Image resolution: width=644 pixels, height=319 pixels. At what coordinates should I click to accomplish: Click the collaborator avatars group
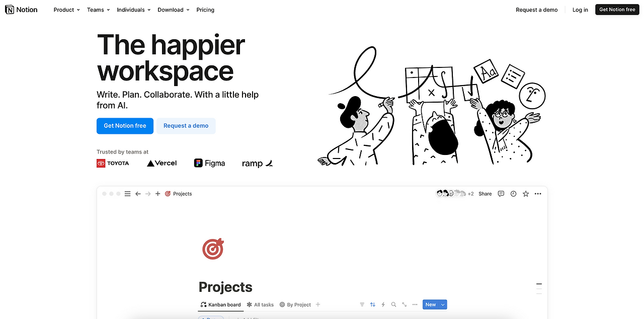pyautogui.click(x=451, y=194)
